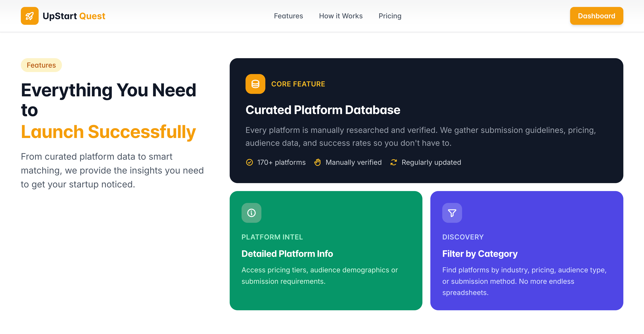
Task: Open the Pricing nav link
Action: tap(390, 16)
